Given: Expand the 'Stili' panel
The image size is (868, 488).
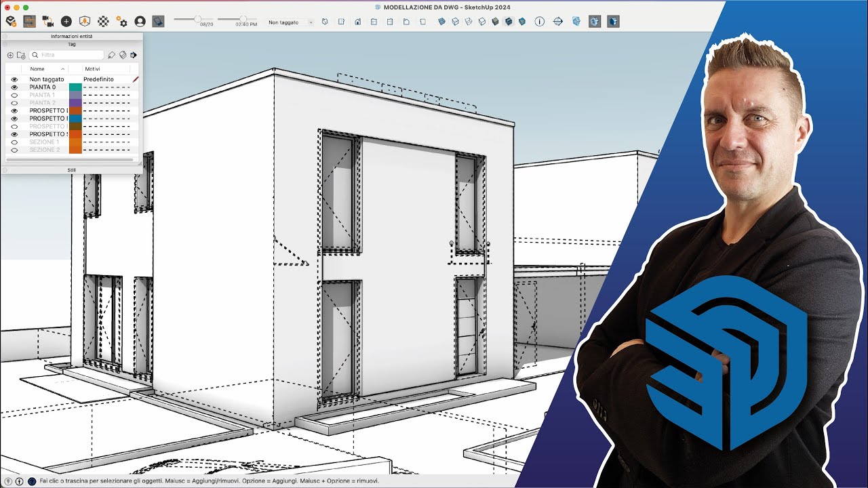Looking at the screenshot, I should coord(72,170).
